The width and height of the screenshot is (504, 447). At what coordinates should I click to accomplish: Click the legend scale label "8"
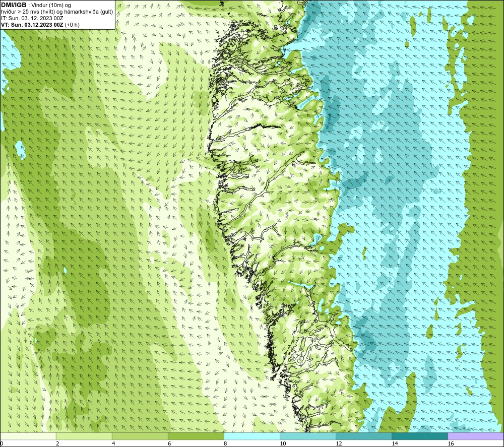pos(225,444)
